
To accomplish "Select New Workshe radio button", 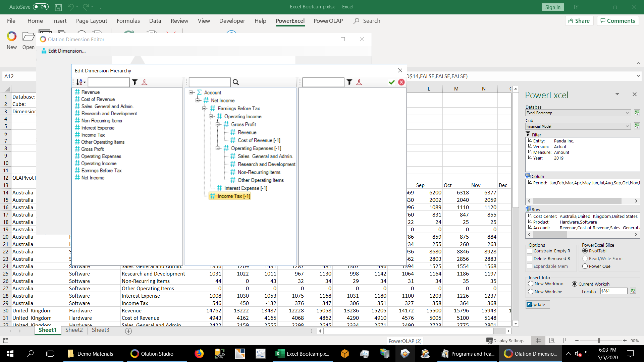I will point(531,292).
